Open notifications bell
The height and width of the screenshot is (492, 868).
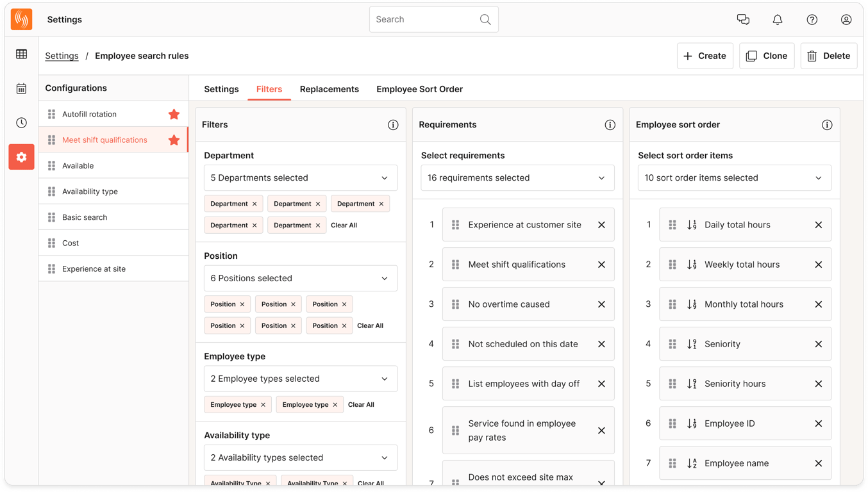click(x=778, y=20)
